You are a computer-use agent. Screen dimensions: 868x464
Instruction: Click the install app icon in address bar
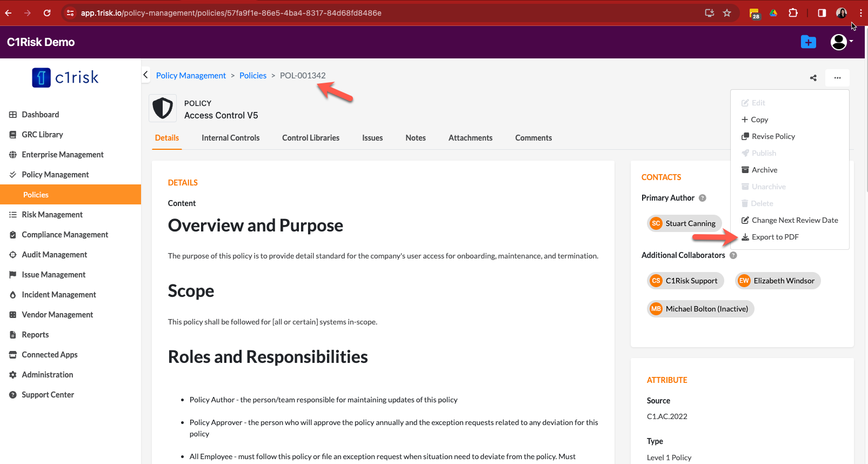710,13
